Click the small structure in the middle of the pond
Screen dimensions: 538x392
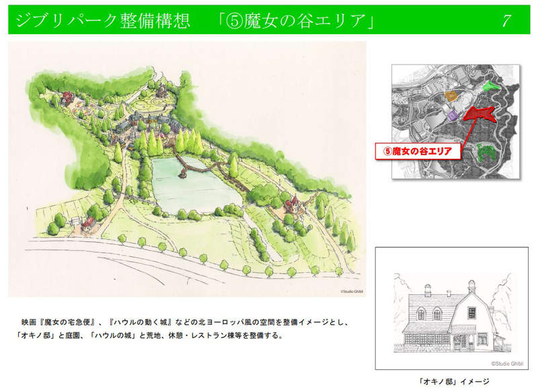pos(182,174)
